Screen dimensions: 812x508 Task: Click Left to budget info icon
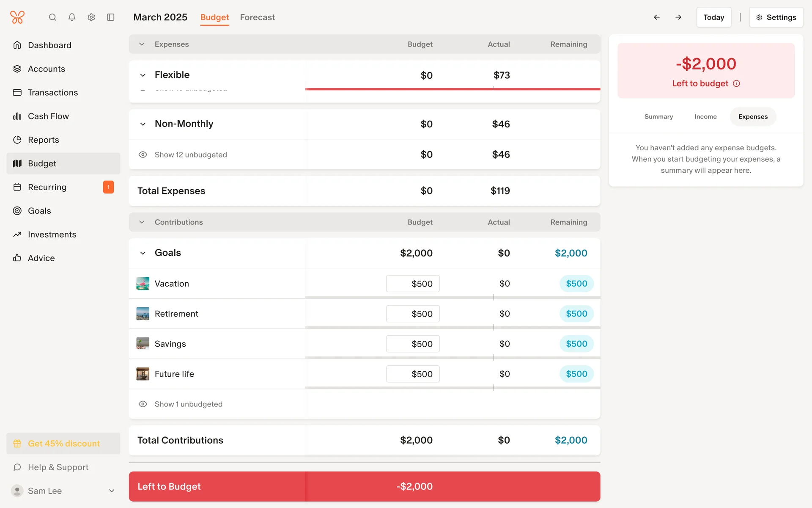tap(736, 83)
